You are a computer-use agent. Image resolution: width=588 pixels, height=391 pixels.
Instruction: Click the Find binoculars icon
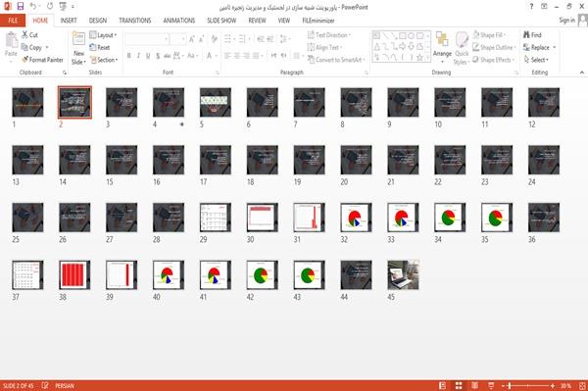coord(527,35)
